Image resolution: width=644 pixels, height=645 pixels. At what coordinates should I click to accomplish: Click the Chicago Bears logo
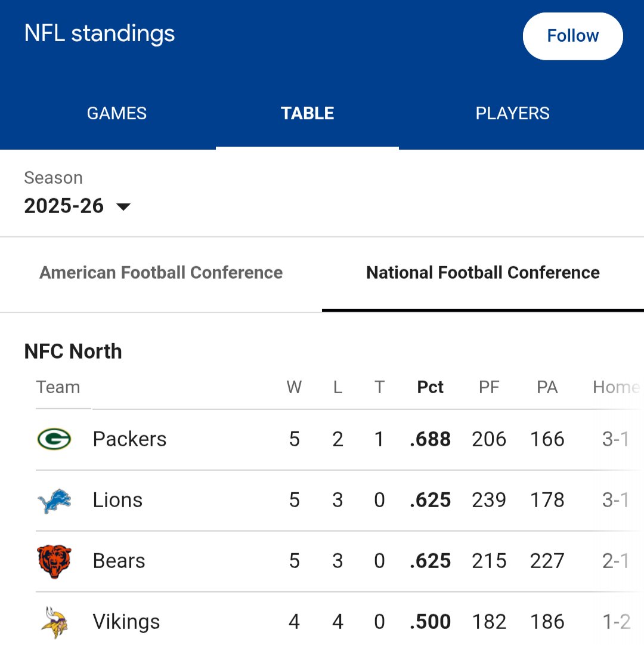(x=54, y=561)
